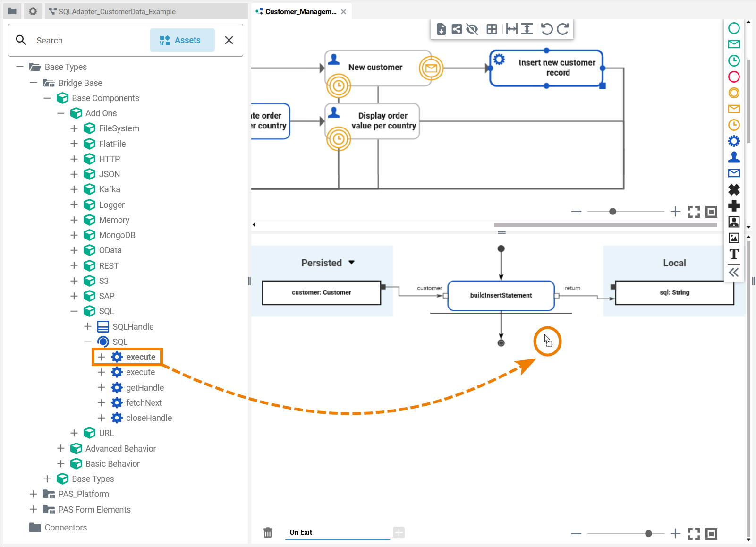Image resolution: width=756 pixels, height=547 pixels.
Task: Select the red end event circle palette icon
Action: point(734,77)
